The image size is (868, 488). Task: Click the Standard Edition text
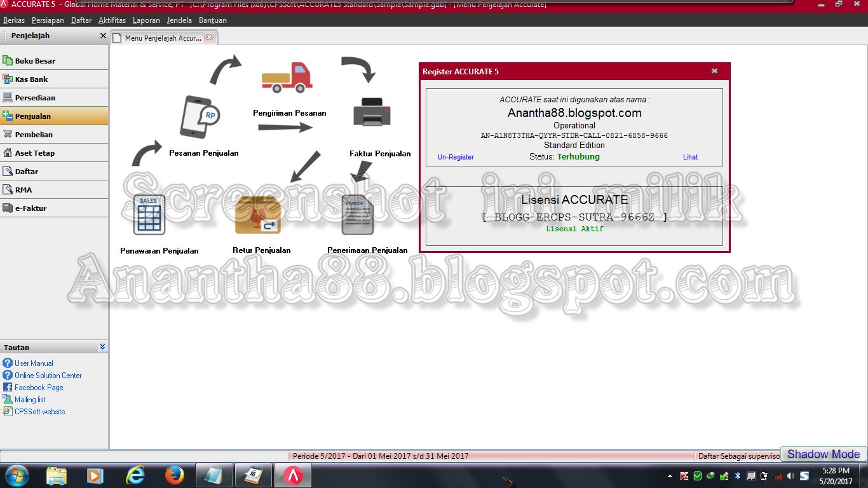pyautogui.click(x=574, y=145)
